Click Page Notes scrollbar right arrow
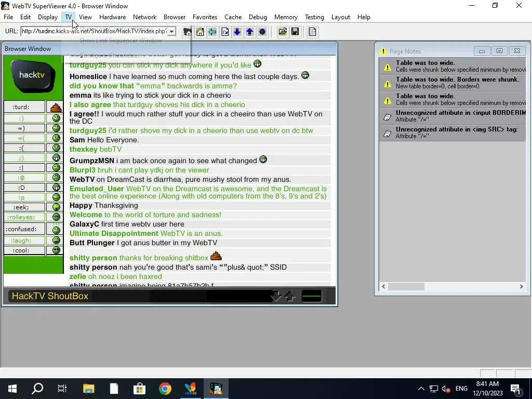The width and height of the screenshot is (532, 399). (522, 287)
